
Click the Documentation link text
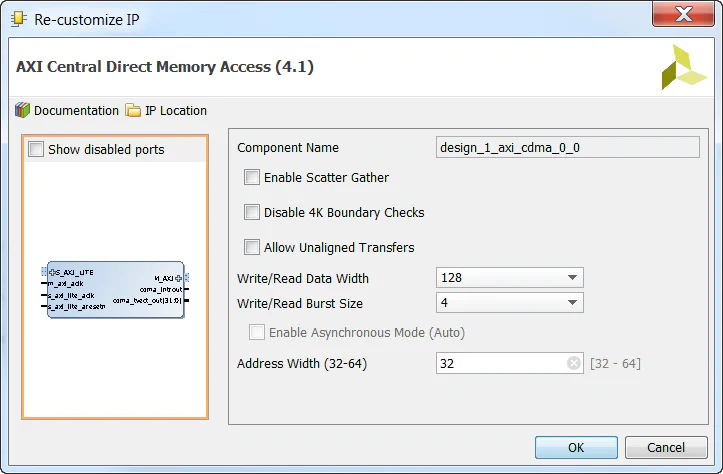pos(76,111)
